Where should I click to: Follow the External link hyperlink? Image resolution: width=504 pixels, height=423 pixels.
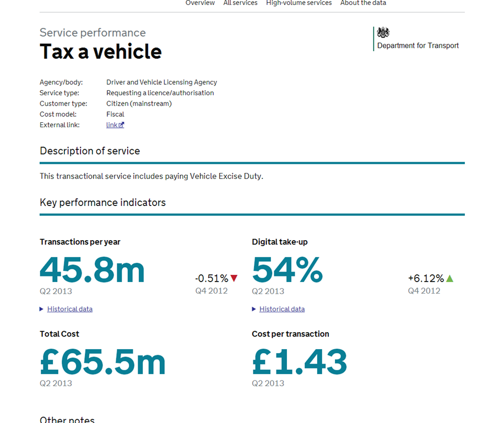pos(112,125)
